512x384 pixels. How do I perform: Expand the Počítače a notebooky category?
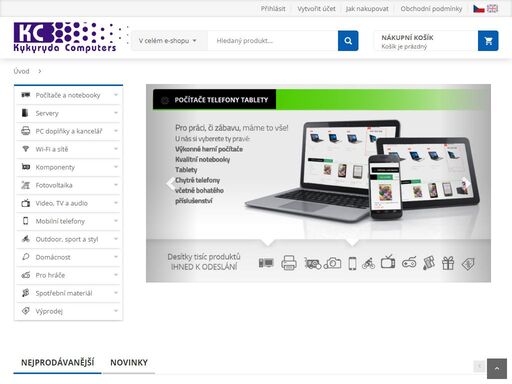click(68, 95)
